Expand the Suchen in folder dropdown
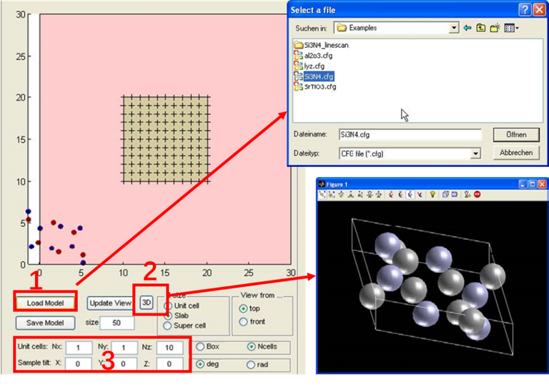Image resolution: width=549 pixels, height=392 pixels. tap(454, 28)
